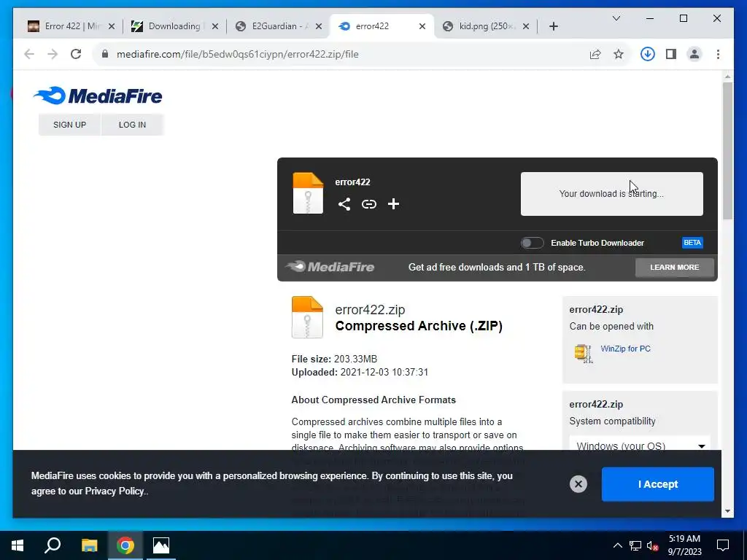The image size is (747, 560).
Task: Click the Uploaded 2021-12-03 date text
Action: 360,373
